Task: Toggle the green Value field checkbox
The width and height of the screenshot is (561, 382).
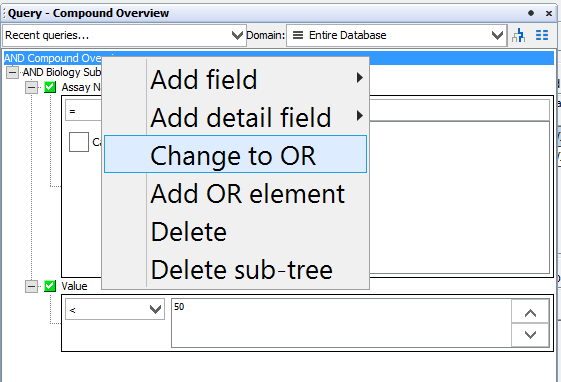Action: [50, 286]
